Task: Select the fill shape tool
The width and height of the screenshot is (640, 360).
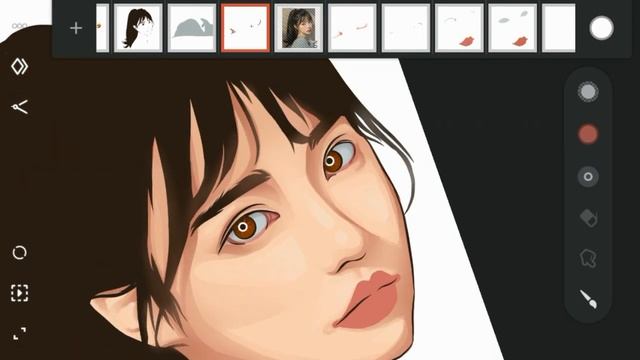Action: point(588,258)
